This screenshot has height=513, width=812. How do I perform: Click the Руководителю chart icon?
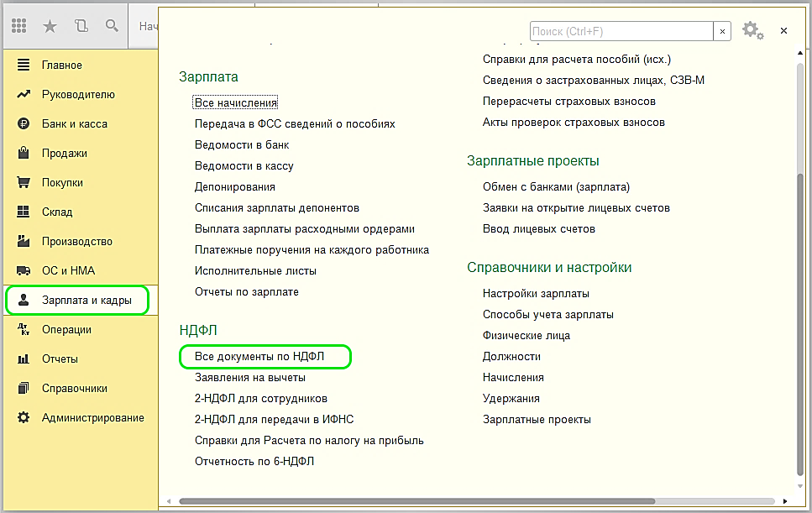tap(24, 94)
